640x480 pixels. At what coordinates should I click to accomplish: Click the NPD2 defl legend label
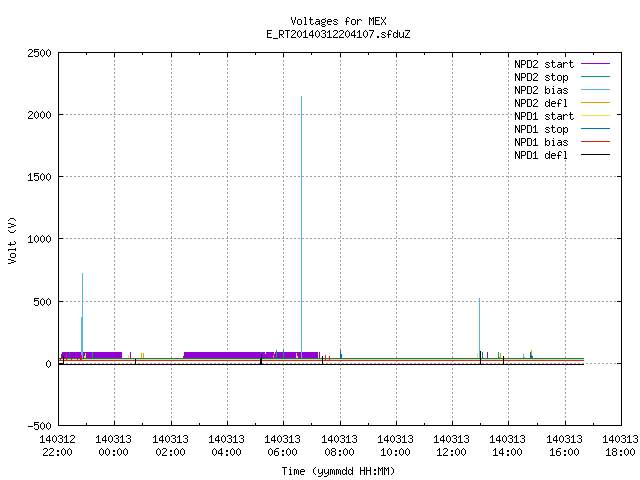tap(541, 103)
